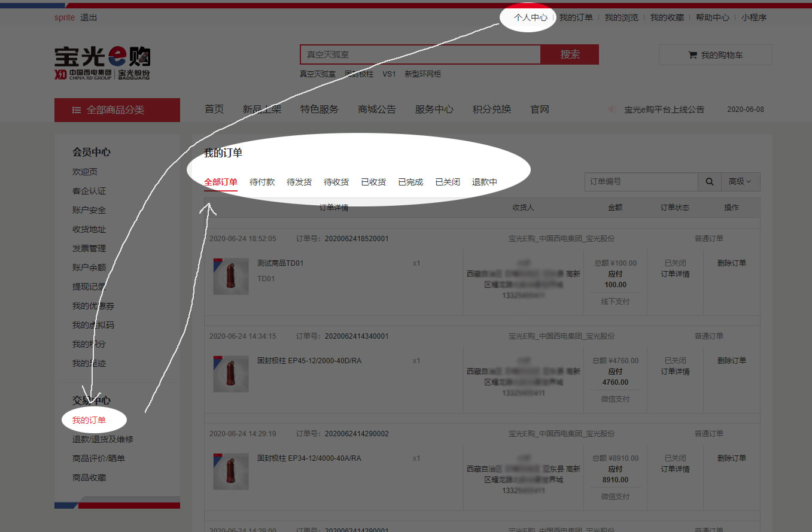Click hot keyword 真空灭弧室 below search
This screenshot has width=812, height=532.
click(x=318, y=74)
